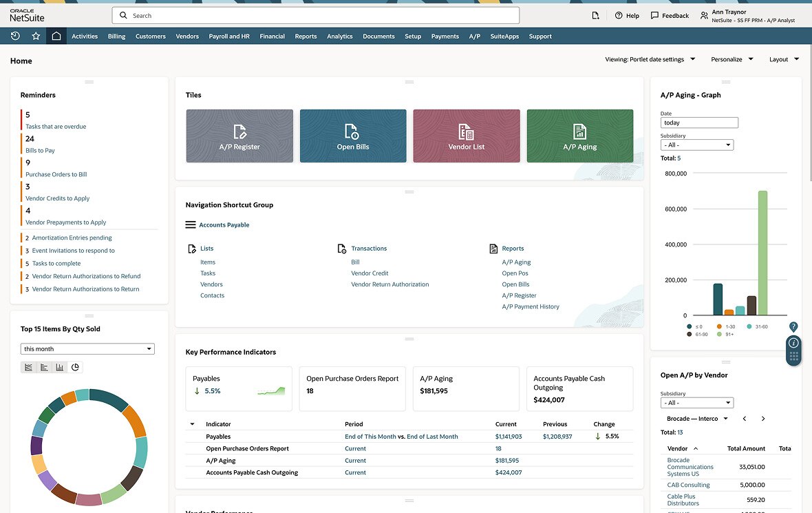The width and height of the screenshot is (812, 513).
Task: Open the Reports menu in navigation bar
Action: click(x=306, y=36)
